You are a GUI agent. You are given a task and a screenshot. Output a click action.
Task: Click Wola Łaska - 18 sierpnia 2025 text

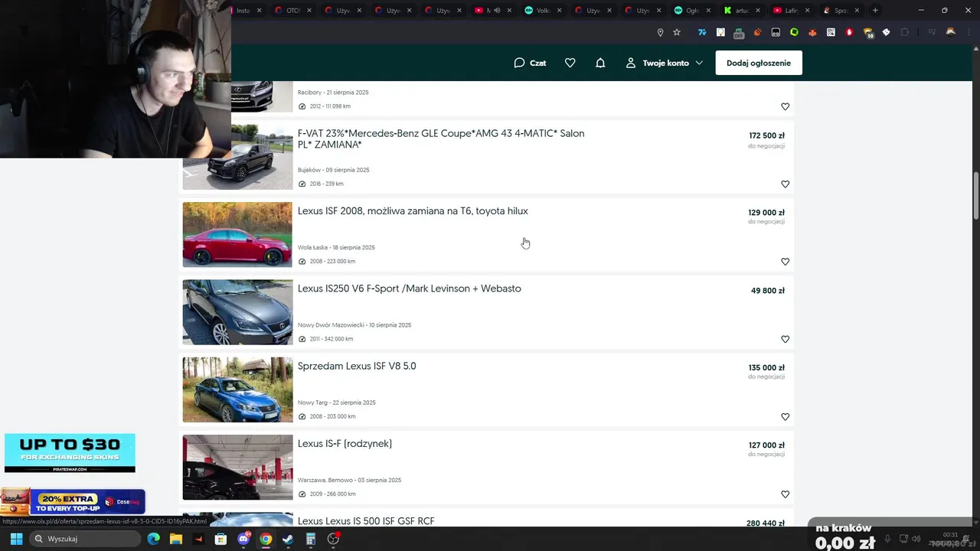coord(336,248)
